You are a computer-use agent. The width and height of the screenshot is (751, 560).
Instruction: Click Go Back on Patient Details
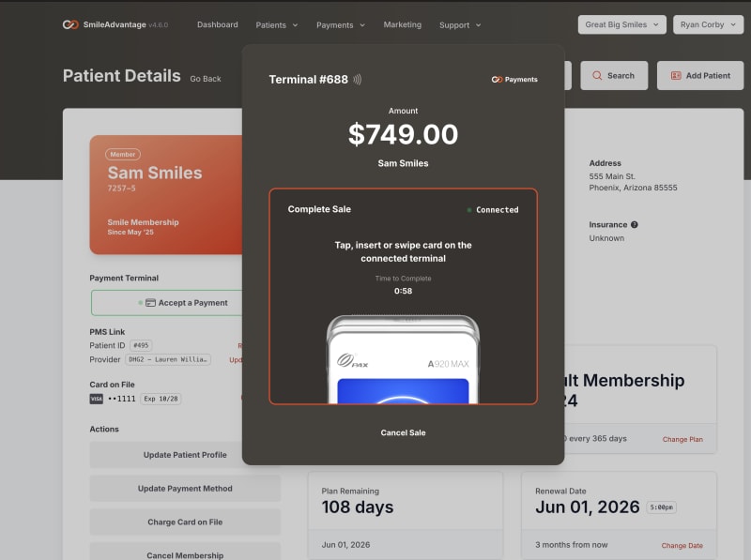(x=206, y=79)
